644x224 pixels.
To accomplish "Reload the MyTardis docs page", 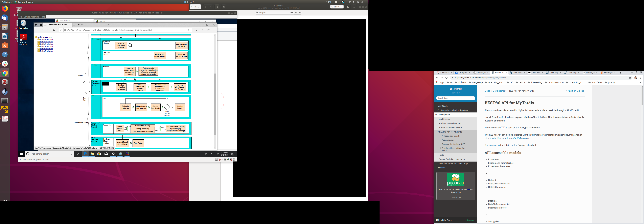I will pyautogui.click(x=446, y=78).
